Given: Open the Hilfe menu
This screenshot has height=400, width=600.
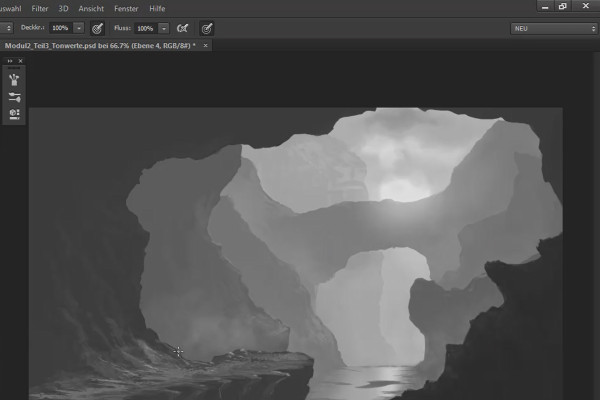Looking at the screenshot, I should click(157, 8).
